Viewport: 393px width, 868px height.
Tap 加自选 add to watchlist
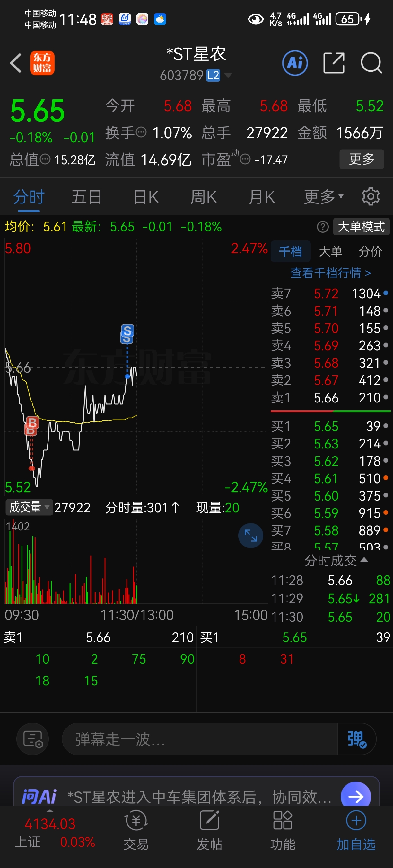coord(356,831)
